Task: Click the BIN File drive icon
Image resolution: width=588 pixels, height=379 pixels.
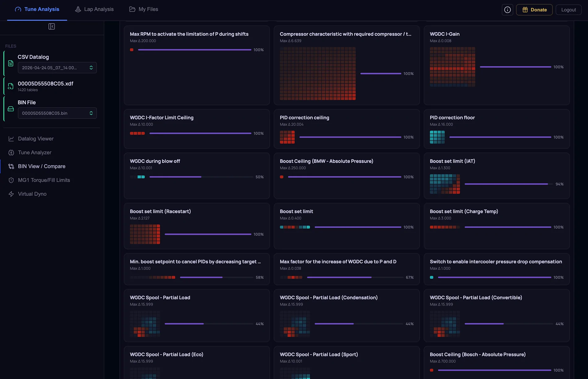Action: pos(11,109)
